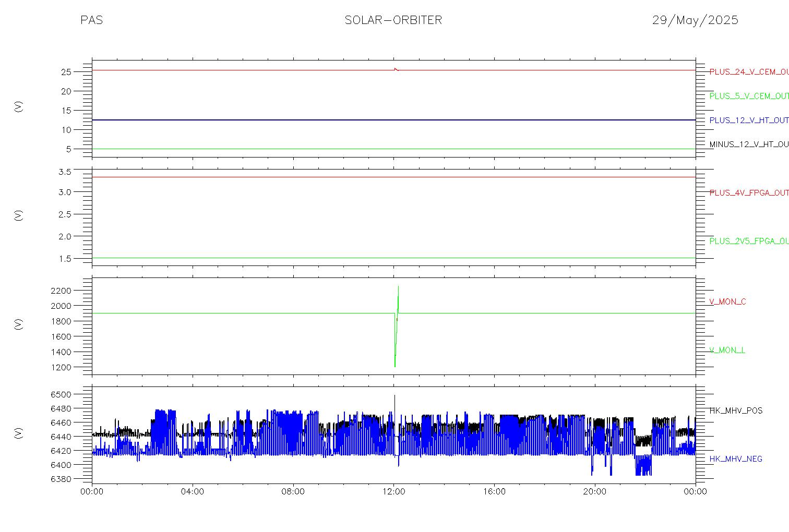Click the 12:00 time axis label
The height and width of the screenshot is (532, 789).
tap(393, 492)
